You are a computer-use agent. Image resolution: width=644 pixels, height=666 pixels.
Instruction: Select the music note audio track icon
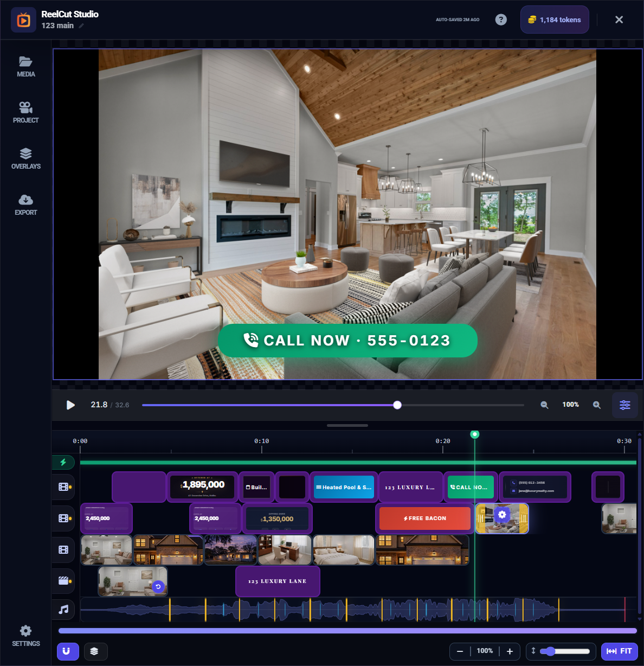[63, 610]
